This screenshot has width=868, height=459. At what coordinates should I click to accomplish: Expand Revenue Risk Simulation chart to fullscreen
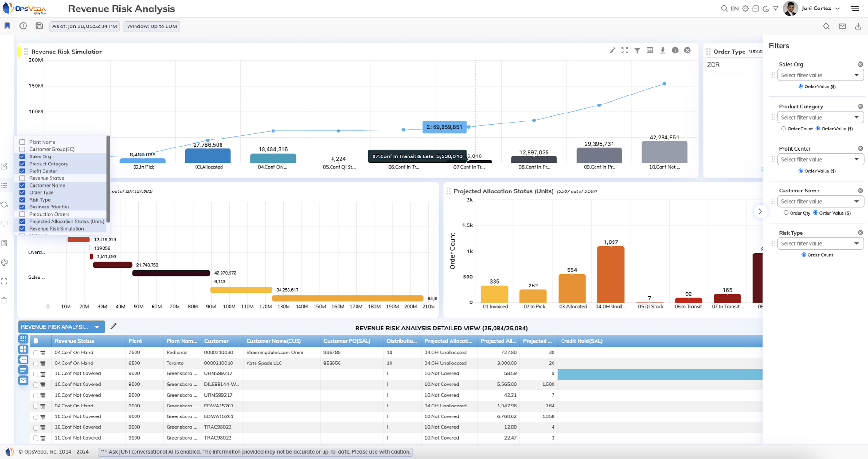coord(625,50)
